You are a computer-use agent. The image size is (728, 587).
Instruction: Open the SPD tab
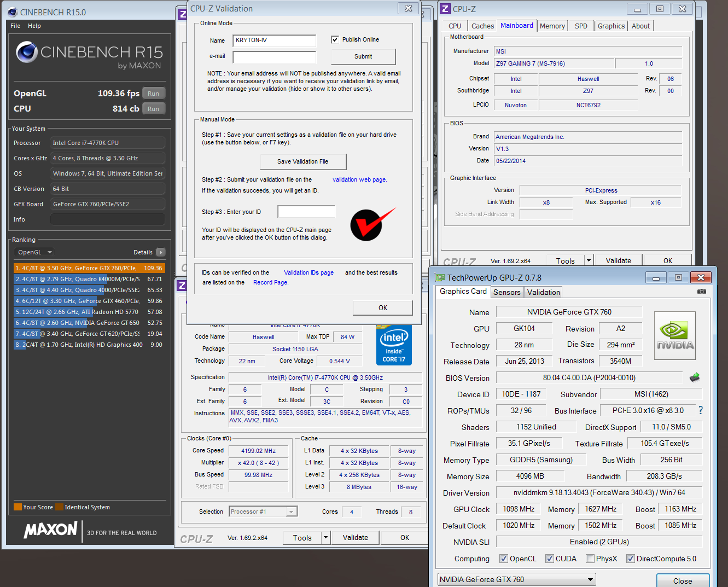[x=581, y=26]
